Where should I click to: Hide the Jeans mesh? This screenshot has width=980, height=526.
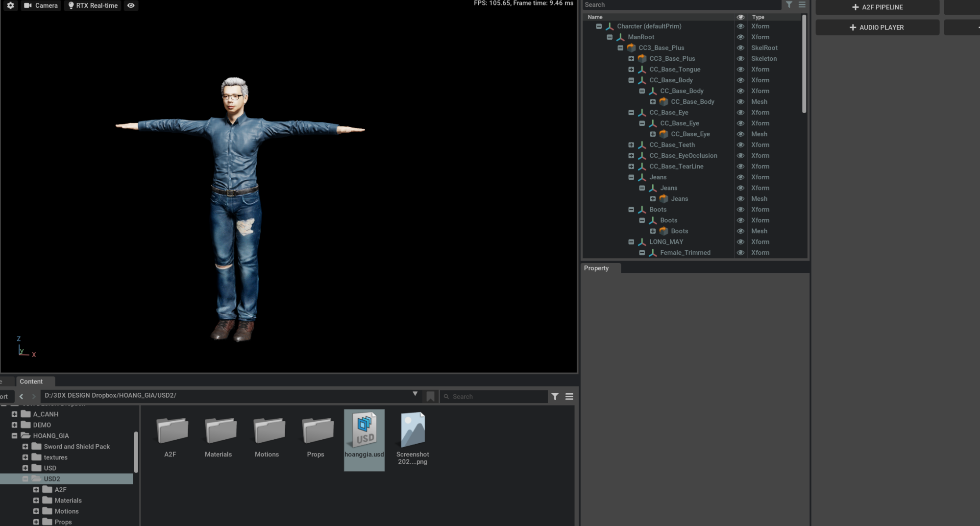[740, 199]
